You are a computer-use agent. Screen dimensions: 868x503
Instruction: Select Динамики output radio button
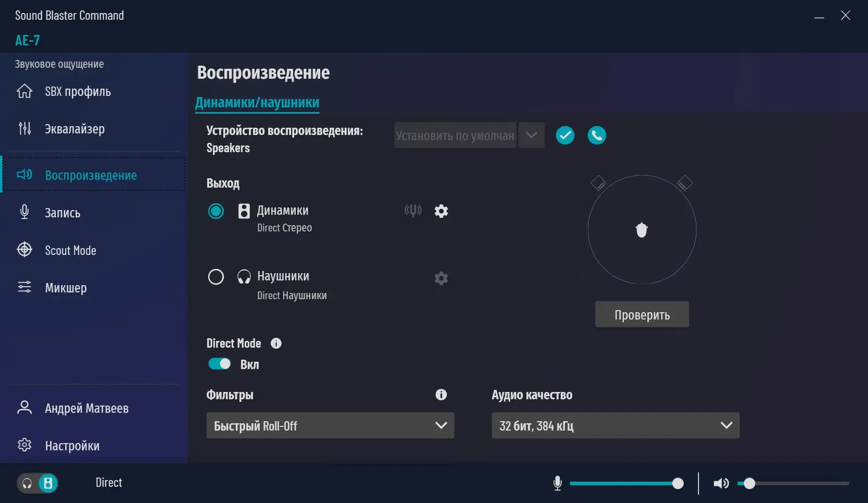tap(216, 211)
